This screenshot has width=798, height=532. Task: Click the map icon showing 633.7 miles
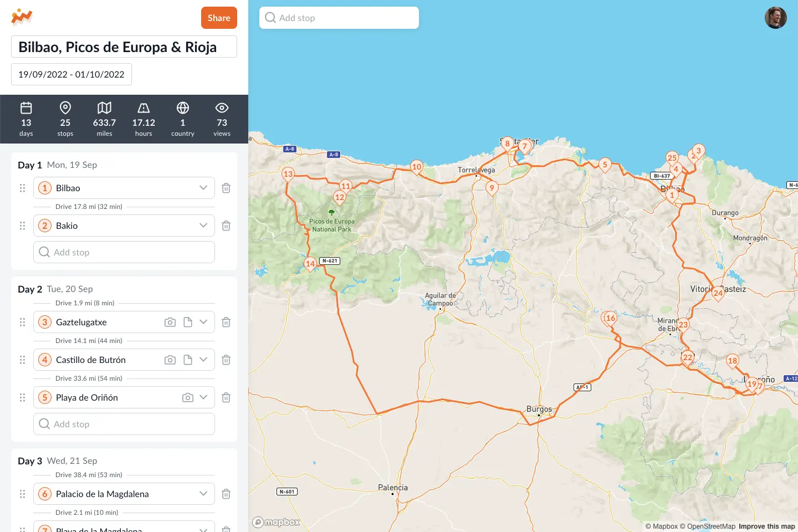104,108
